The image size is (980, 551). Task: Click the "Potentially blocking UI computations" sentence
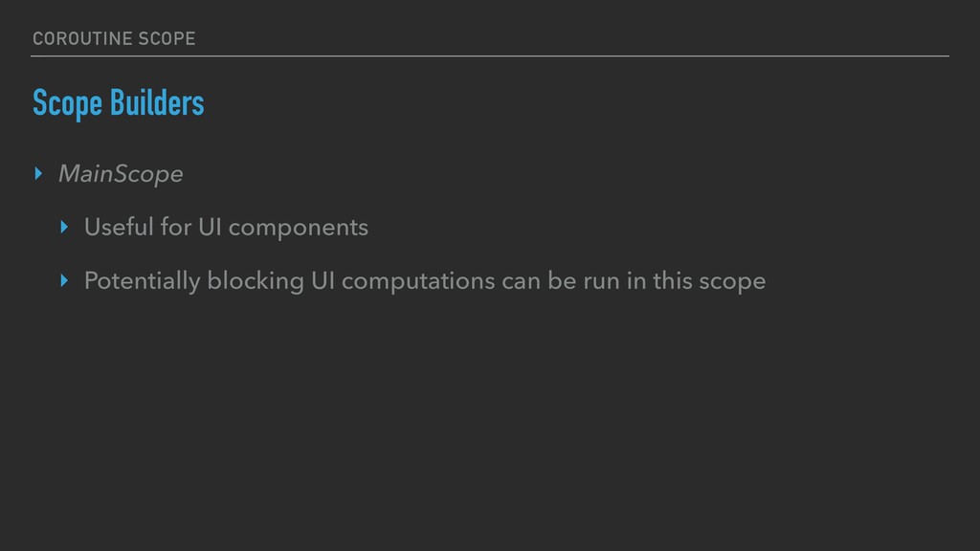[x=424, y=281]
